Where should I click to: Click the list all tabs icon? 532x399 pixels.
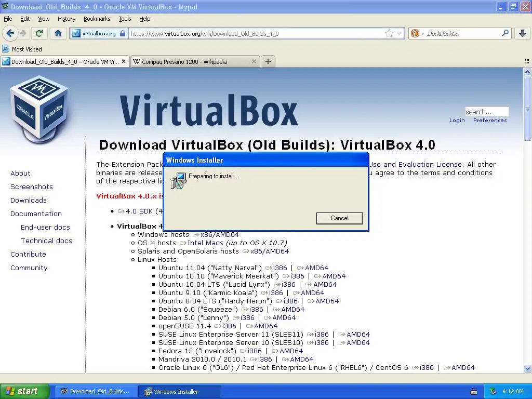[527, 61]
